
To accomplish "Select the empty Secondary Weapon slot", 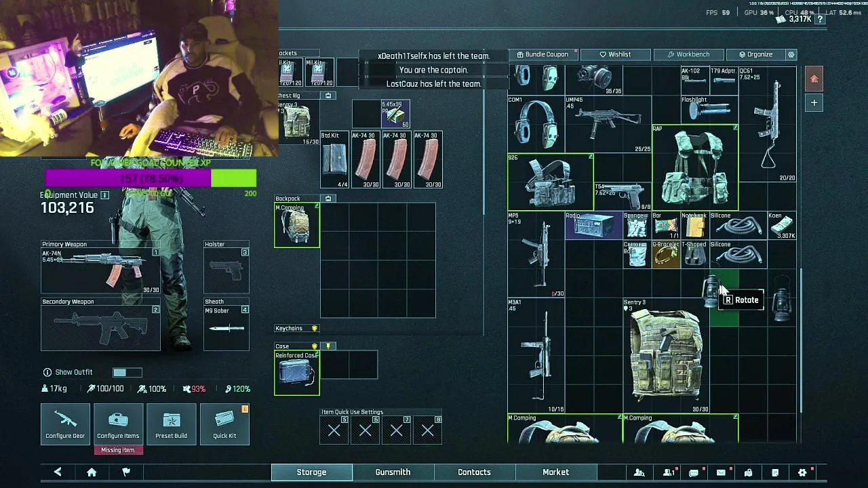I will point(100,328).
